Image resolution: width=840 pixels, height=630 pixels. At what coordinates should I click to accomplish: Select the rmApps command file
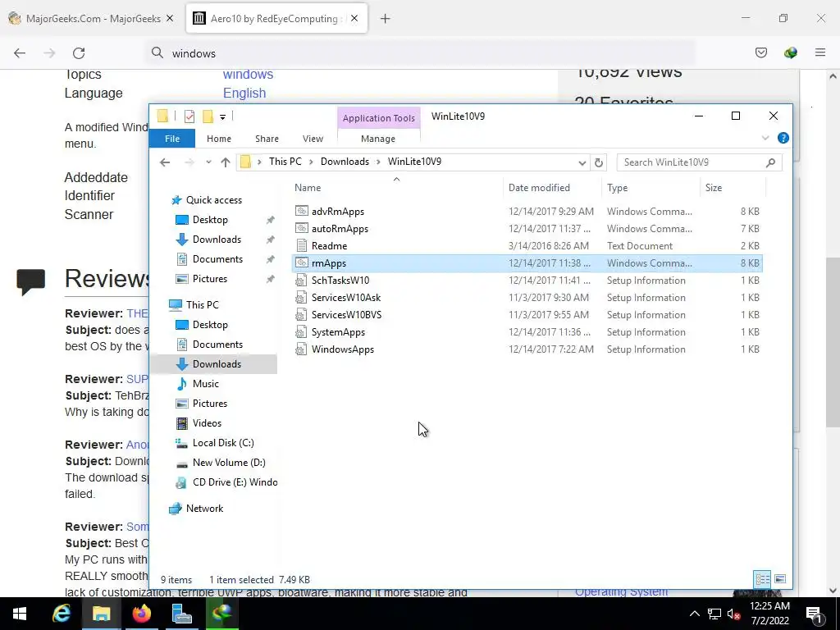pyautogui.click(x=527, y=263)
